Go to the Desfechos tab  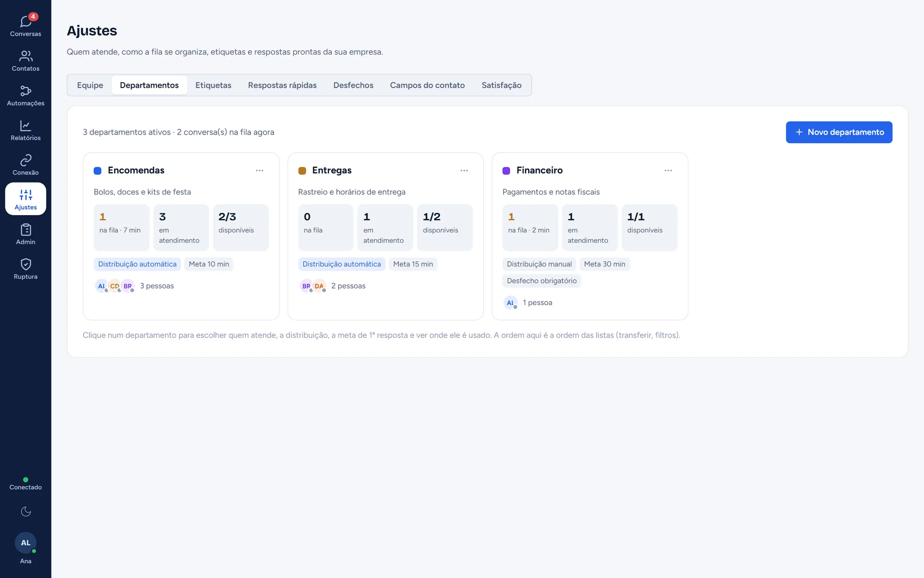click(x=353, y=85)
